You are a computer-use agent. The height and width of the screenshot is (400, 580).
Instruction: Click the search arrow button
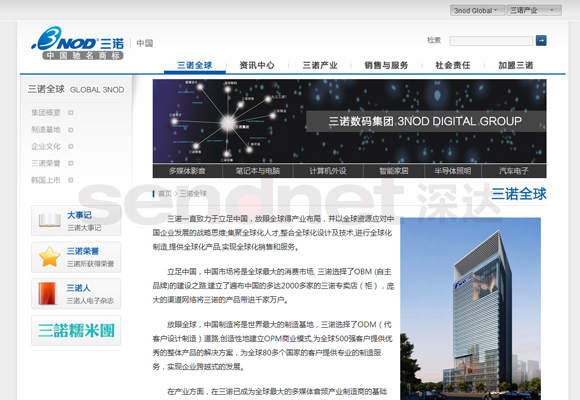pos(541,40)
